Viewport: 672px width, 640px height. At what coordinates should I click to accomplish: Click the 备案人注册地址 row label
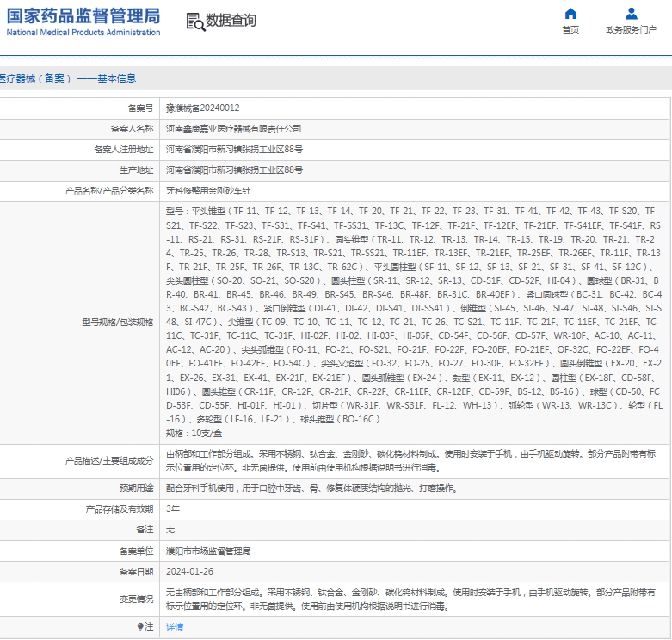123,150
